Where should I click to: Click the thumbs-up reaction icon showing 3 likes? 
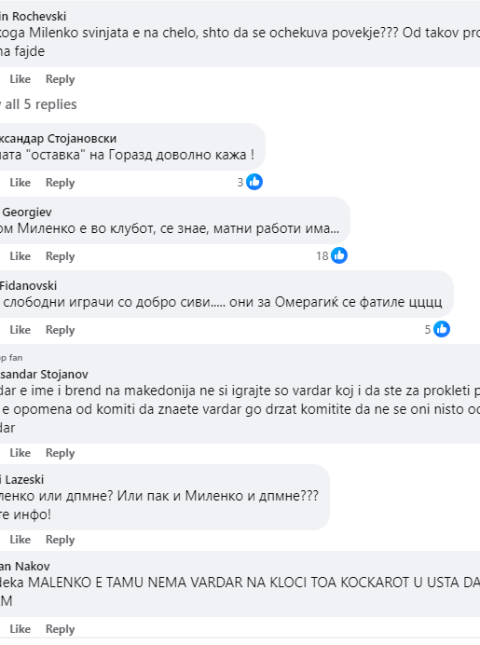click(x=254, y=182)
